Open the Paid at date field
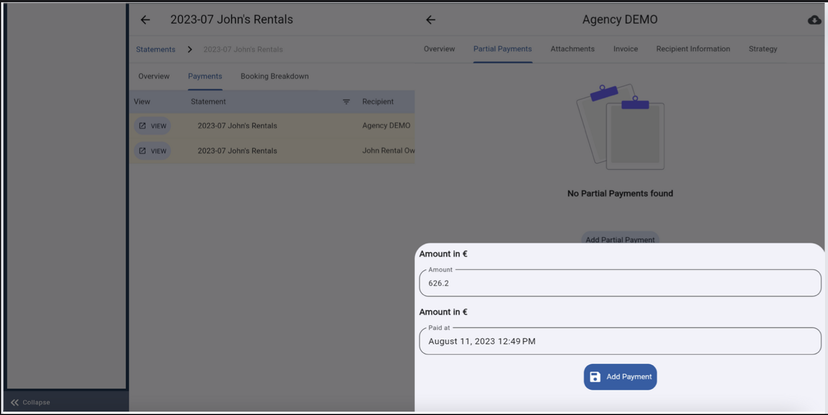 click(620, 341)
